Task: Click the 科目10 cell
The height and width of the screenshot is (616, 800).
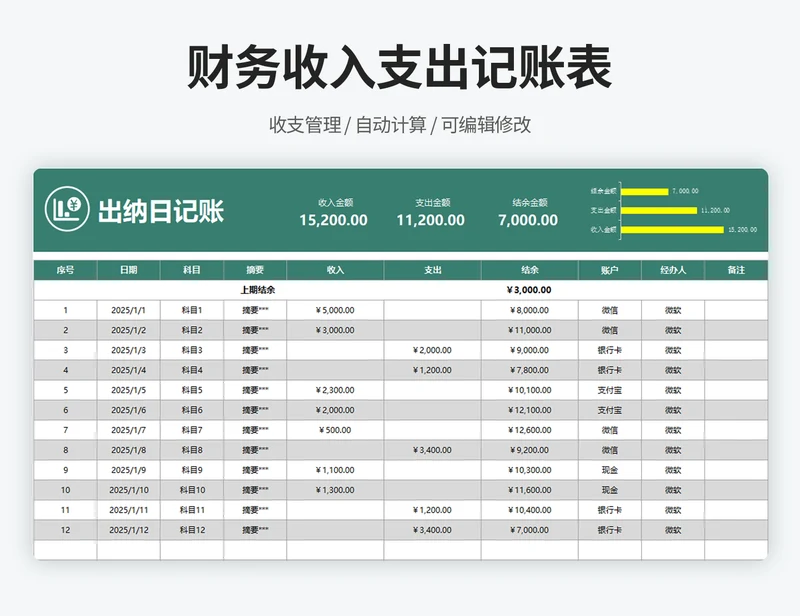Action: tap(192, 489)
